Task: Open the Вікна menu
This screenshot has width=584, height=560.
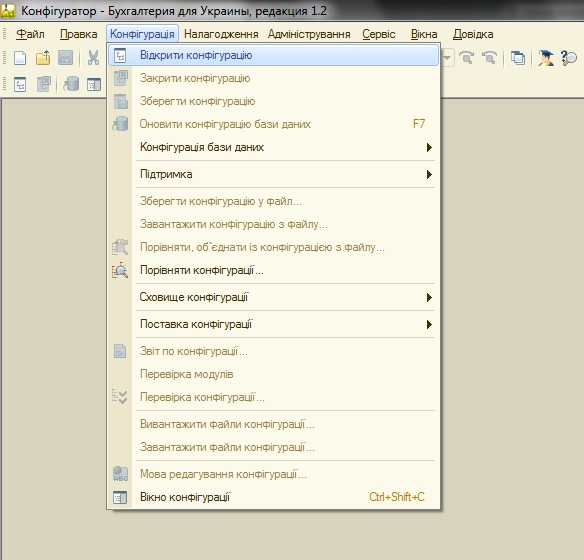Action: (x=424, y=34)
